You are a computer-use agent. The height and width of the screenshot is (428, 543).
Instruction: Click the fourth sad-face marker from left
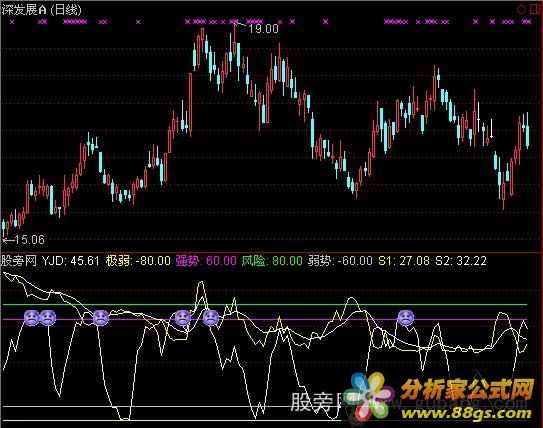[x=182, y=318]
